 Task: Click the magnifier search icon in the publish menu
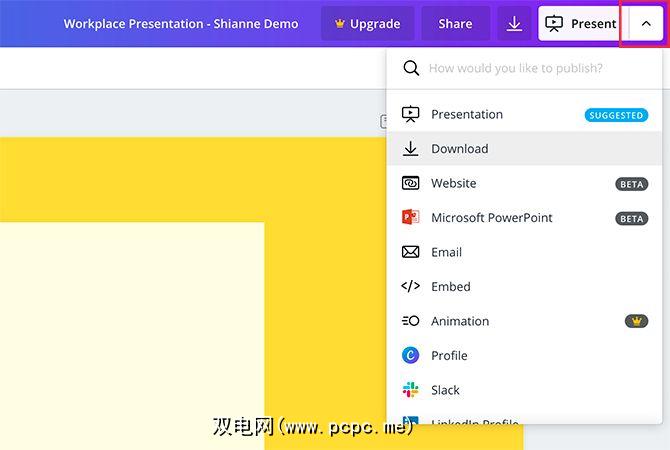pos(411,68)
